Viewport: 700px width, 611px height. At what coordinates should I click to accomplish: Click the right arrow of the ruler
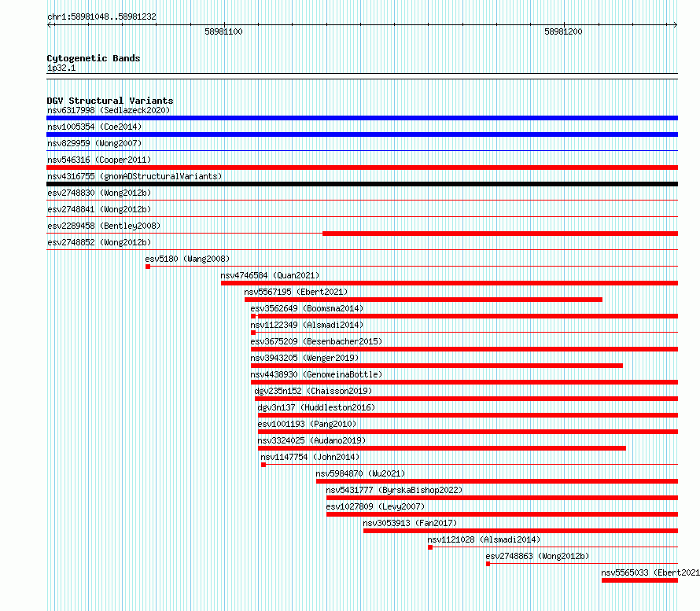pos(675,24)
